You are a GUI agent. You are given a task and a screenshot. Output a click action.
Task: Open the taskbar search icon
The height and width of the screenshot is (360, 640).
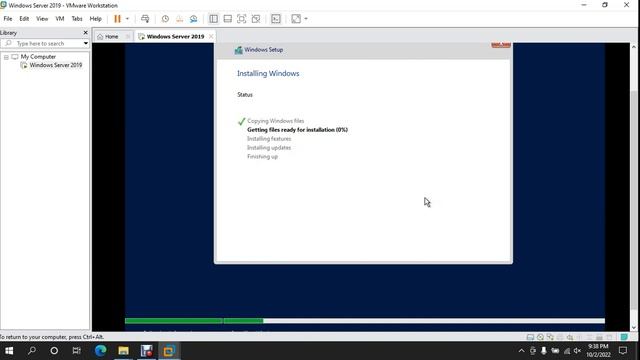[32, 351]
